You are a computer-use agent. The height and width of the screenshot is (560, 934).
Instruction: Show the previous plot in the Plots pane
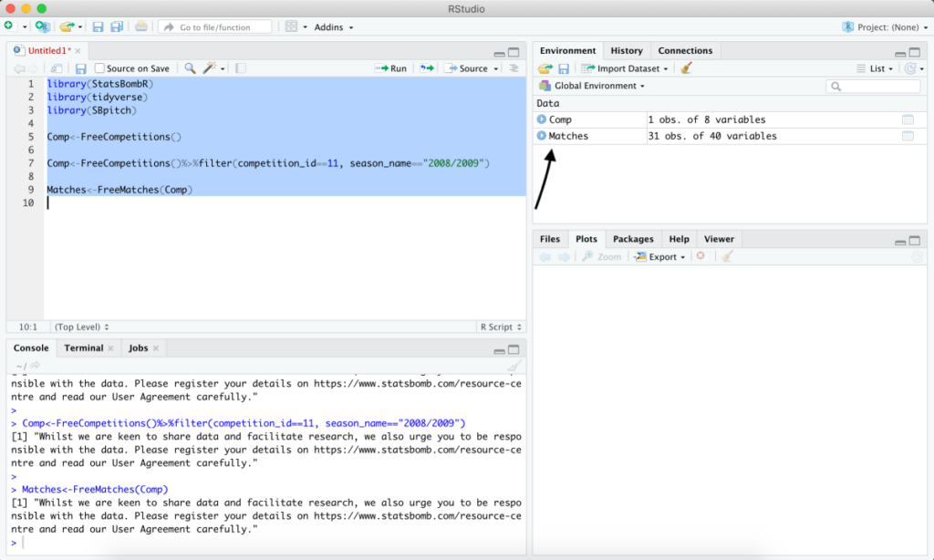(545, 257)
